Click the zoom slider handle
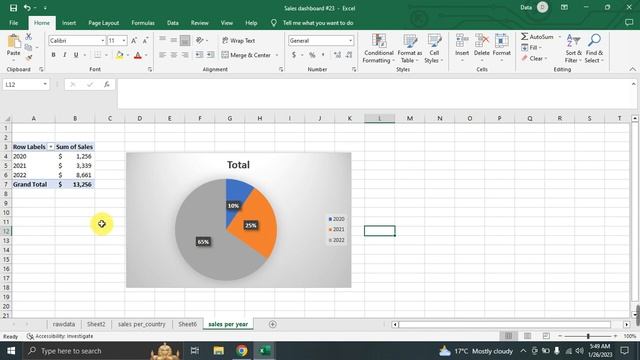The width and height of the screenshot is (640, 360). (x=588, y=336)
